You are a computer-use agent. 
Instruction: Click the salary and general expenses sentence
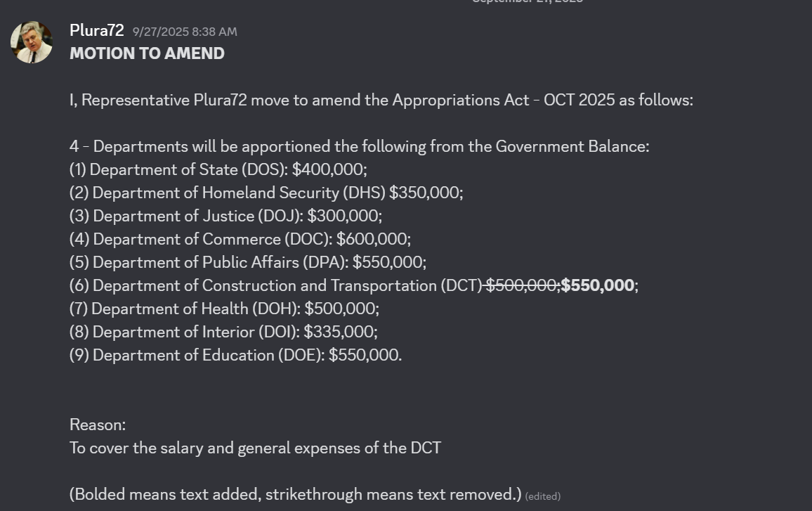coord(255,448)
